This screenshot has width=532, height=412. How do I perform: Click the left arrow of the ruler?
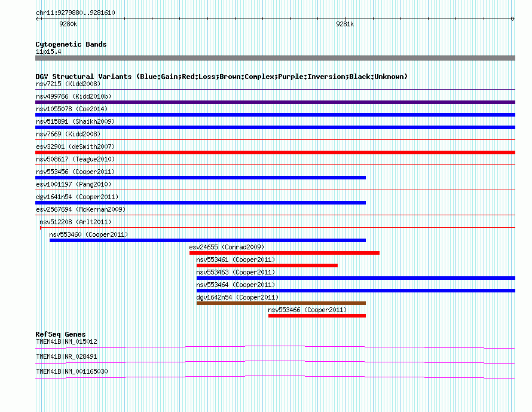pyautogui.click(x=38, y=19)
